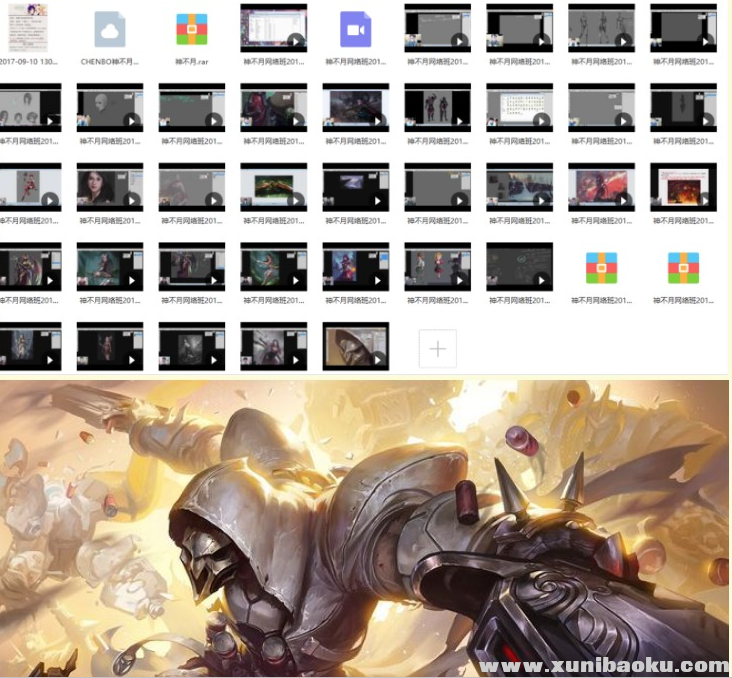The image size is (732, 678).
Task: Click the 神不月.rar file name label
Action: coord(191,61)
